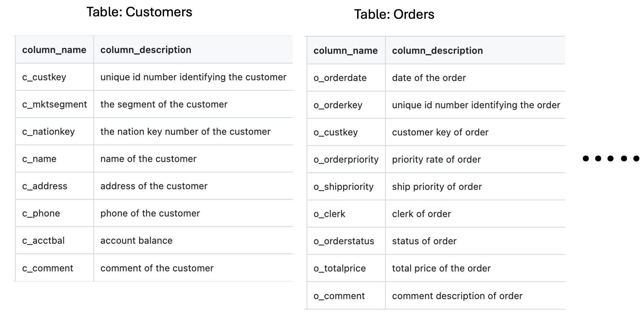Select the o_totalprice cell

click(339, 268)
